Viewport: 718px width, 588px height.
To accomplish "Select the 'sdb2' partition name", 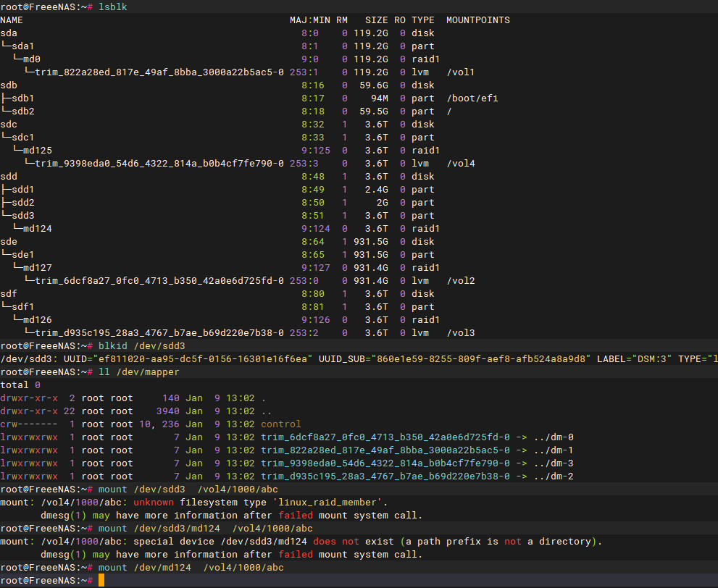I will pos(23,112).
